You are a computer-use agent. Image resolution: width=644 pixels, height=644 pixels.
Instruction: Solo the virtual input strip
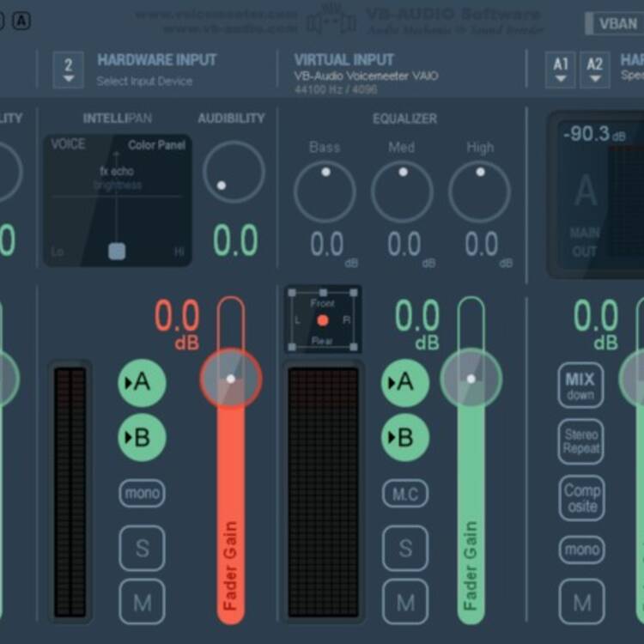point(405,548)
